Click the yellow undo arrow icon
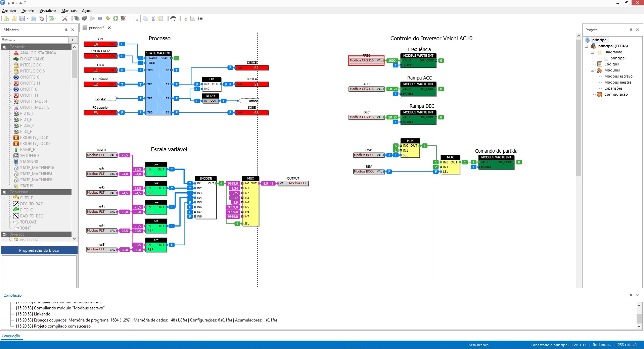The width and height of the screenshot is (644, 349). coord(108,18)
